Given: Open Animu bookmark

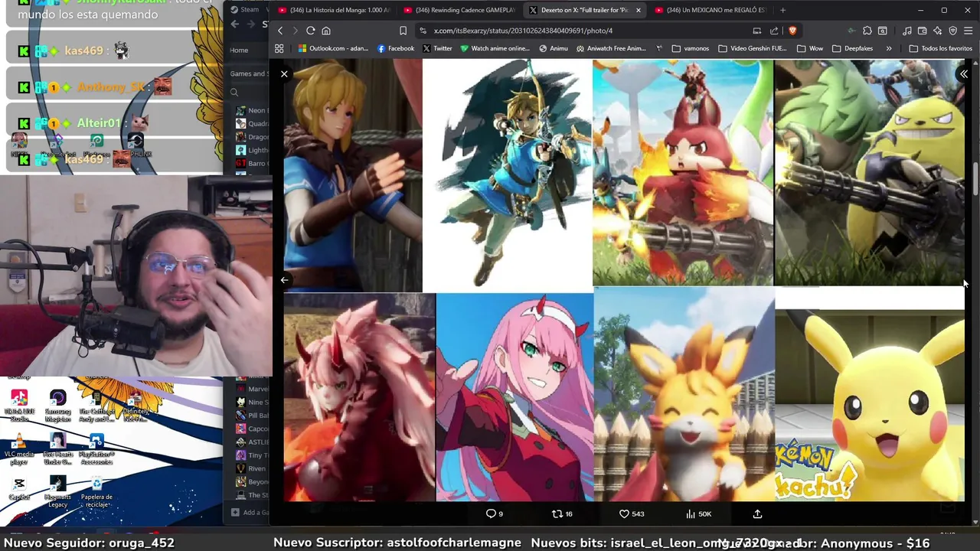Looking at the screenshot, I should point(554,48).
